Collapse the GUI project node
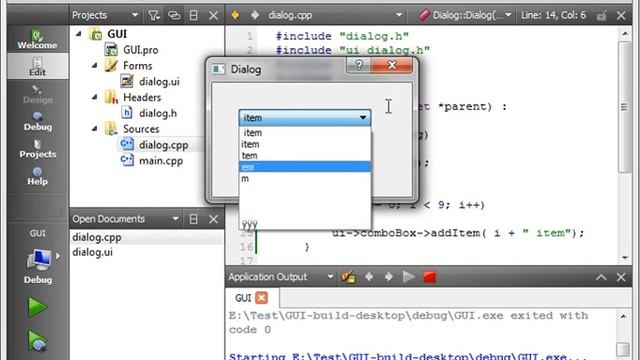Viewport: 640px width, 360px height. pos(78,34)
